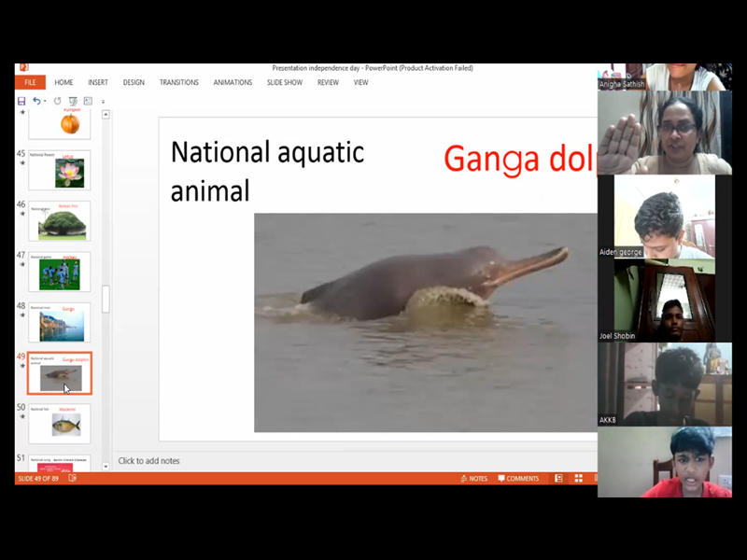This screenshot has height=560, width=747.
Task: Select slide 46 Banyan tree thumbnail
Action: coord(60,221)
